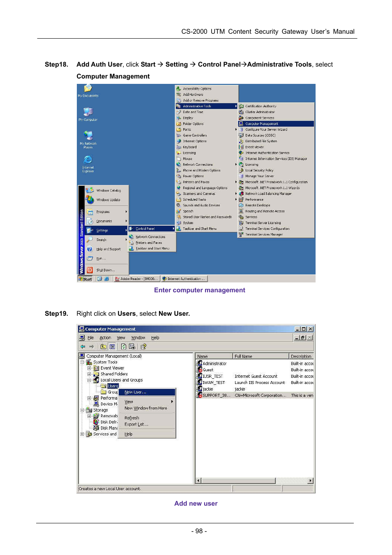Open Programs submenu in Start menu
392x555 pixels.
(107, 212)
